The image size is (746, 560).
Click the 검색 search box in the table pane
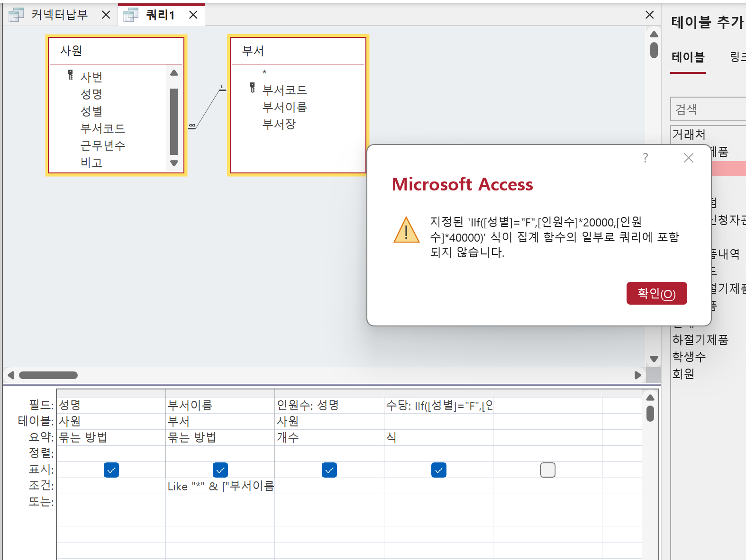(709, 109)
